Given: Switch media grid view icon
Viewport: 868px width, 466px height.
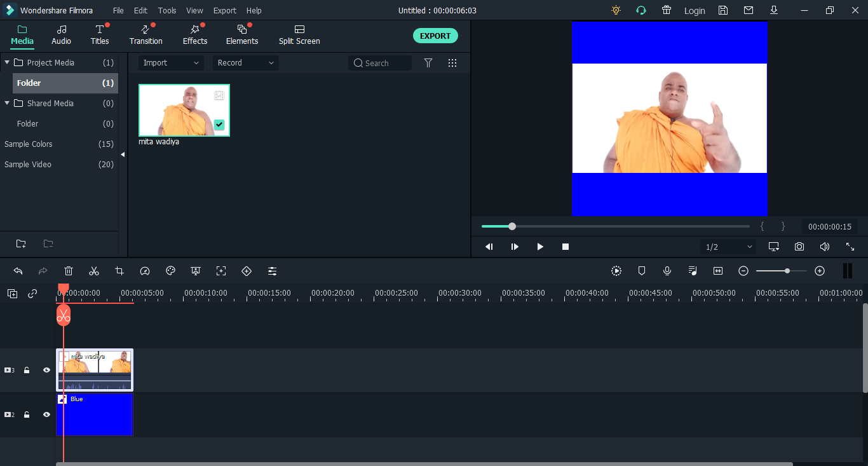Looking at the screenshot, I should 452,63.
